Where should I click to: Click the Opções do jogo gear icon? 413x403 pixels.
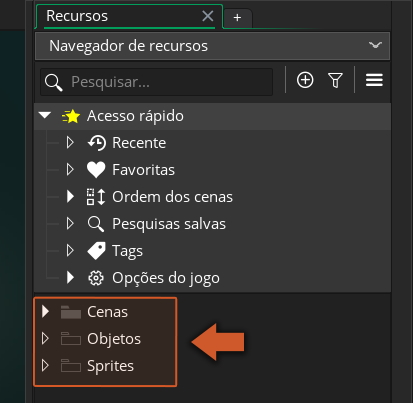tap(96, 278)
